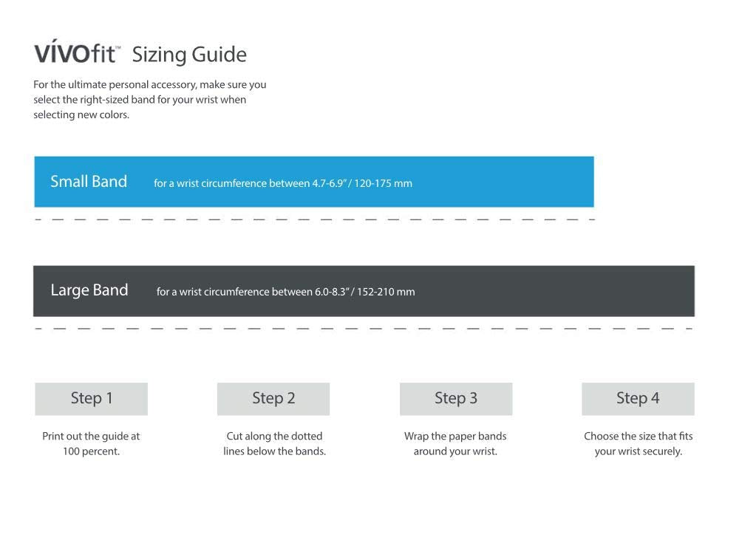Select the blue Small Band bar
Image resolution: width=742 pixels, height=560 pixels.
[x=314, y=182]
